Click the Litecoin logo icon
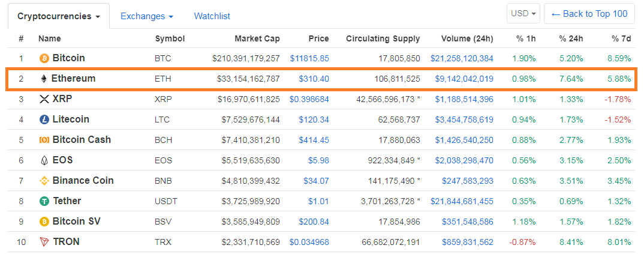Screen dimensions: 644x254 pos(44,119)
